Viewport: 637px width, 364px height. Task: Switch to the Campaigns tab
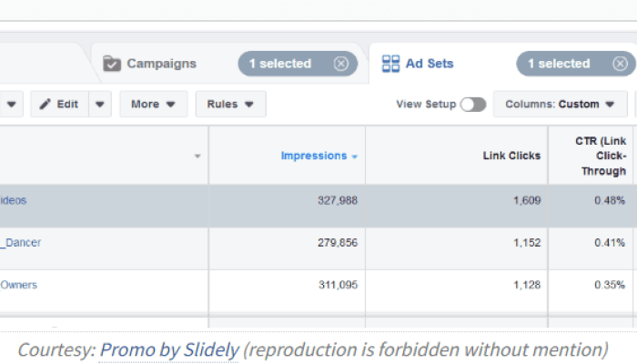(161, 64)
